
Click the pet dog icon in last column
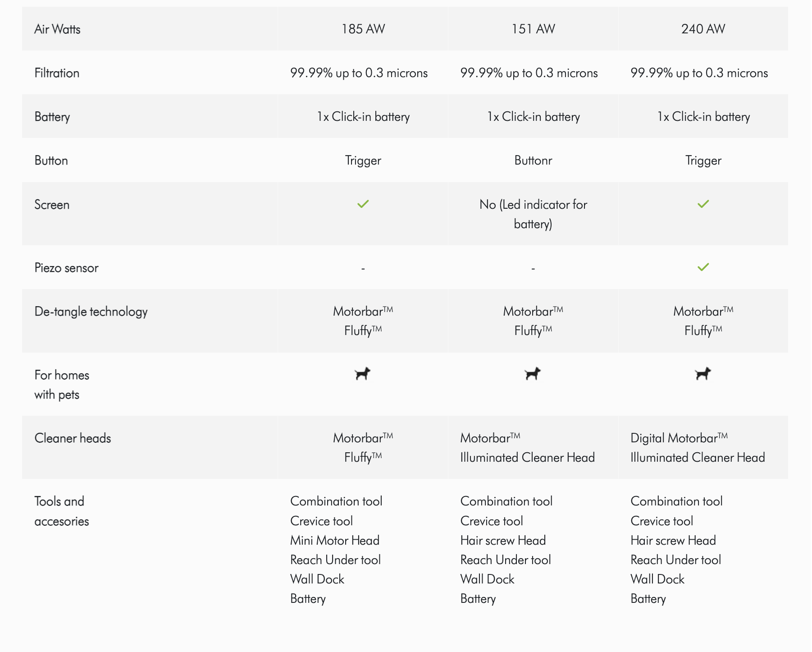point(703,374)
